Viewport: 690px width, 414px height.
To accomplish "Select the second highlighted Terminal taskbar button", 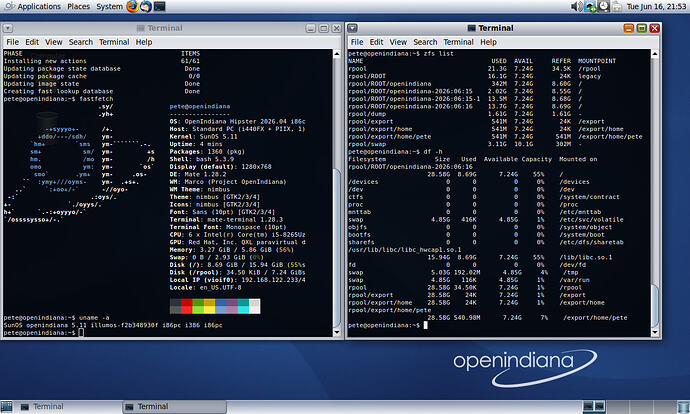I will point(174,407).
